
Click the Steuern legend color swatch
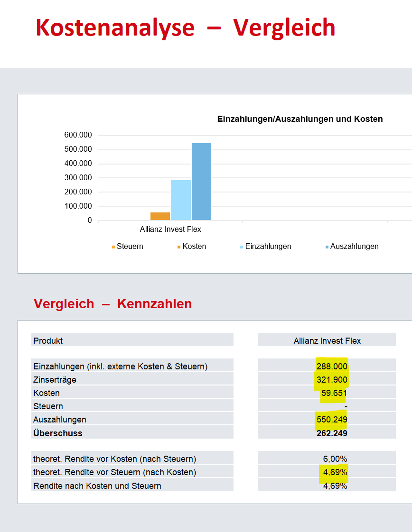coord(113,247)
